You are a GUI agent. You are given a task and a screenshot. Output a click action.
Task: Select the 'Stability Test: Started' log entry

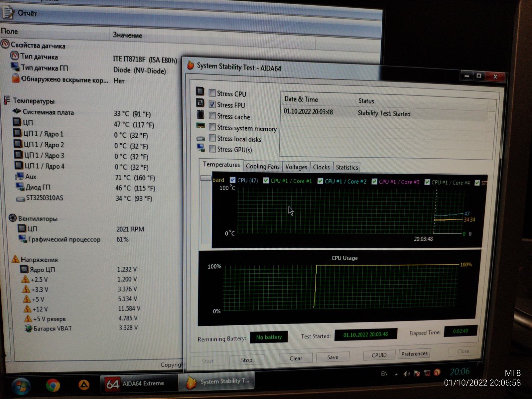pyautogui.click(x=385, y=113)
